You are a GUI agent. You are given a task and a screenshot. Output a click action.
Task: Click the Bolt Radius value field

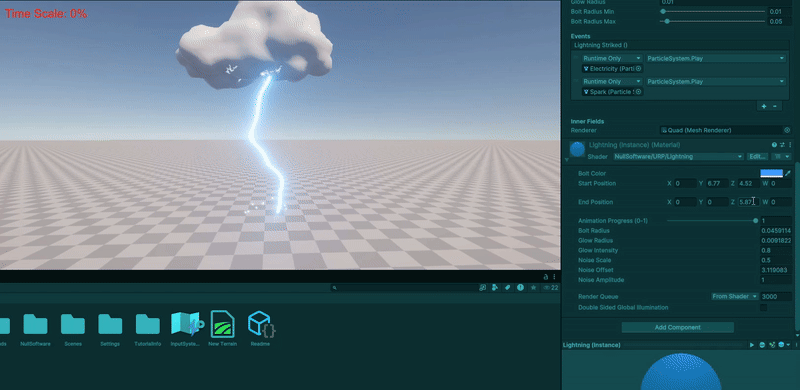point(776,231)
